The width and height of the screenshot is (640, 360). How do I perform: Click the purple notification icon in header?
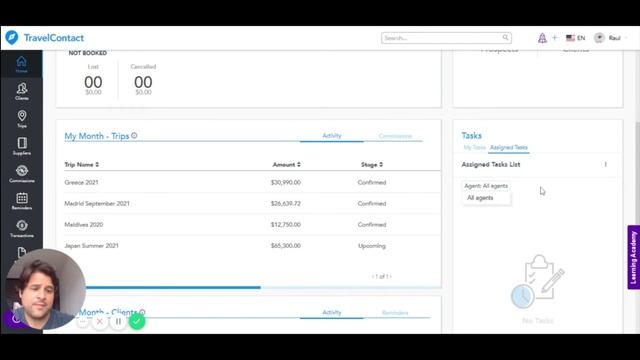542,38
